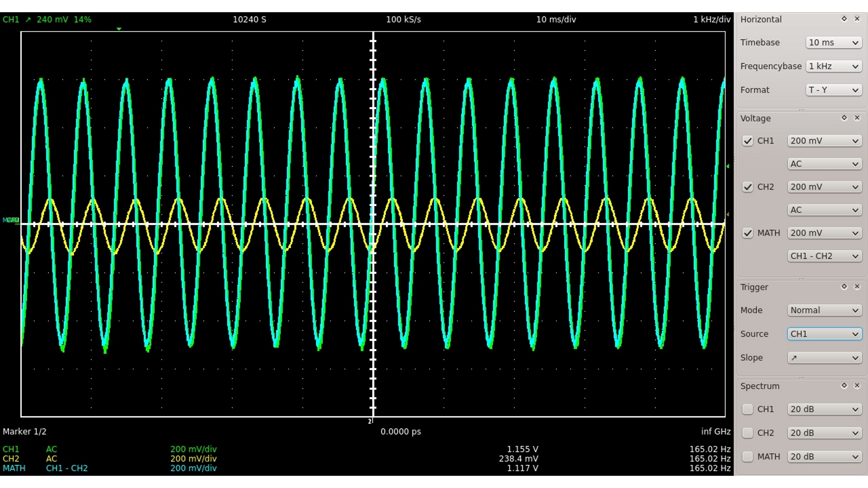This screenshot has width=868, height=488.
Task: Float the Trigger panel using its diamond icon
Action: point(844,286)
